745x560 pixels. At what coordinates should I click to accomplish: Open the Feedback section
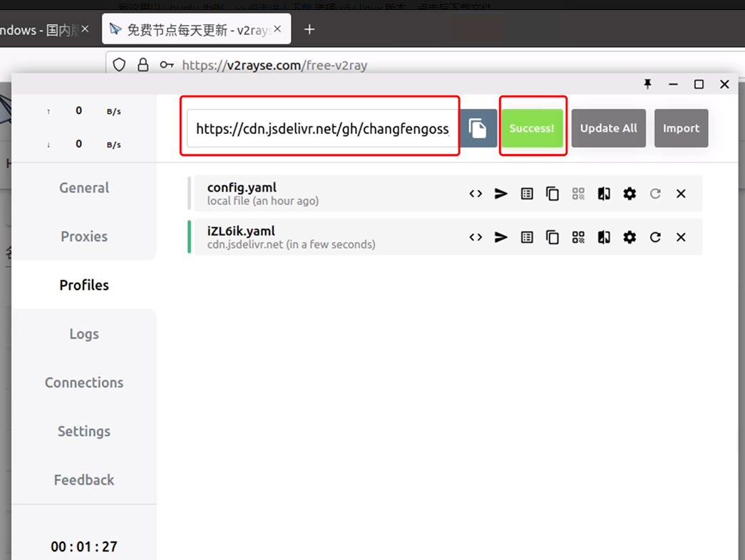(84, 479)
